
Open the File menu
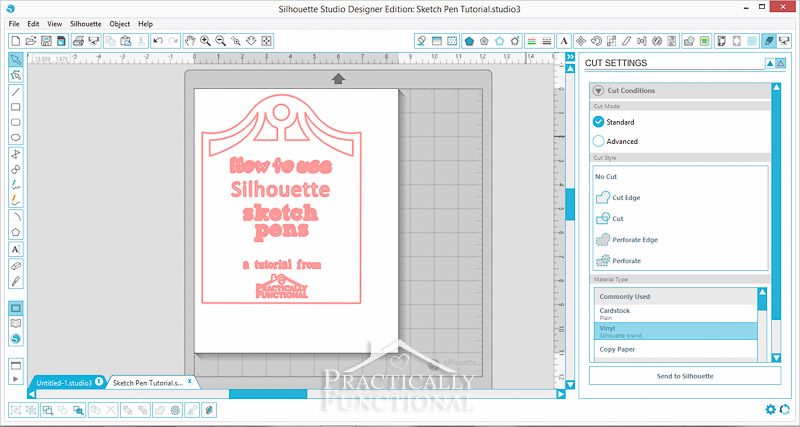point(14,24)
